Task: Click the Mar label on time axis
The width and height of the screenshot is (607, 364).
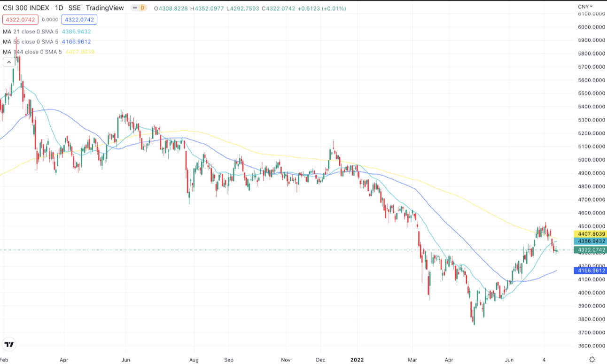Action: 413,360
